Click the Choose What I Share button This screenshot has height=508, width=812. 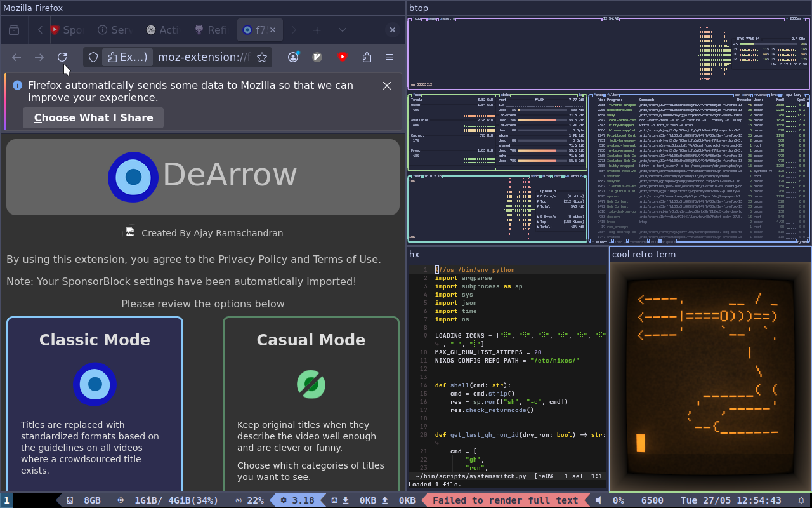click(93, 117)
